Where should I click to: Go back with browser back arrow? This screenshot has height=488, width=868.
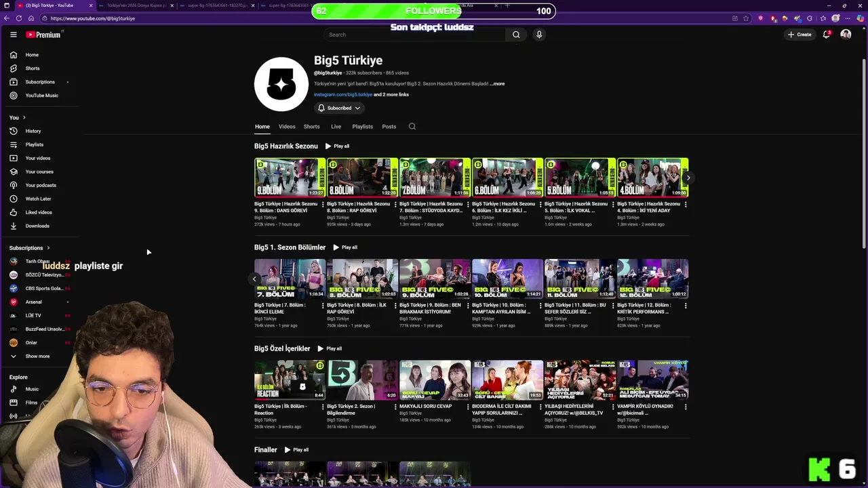7,18
